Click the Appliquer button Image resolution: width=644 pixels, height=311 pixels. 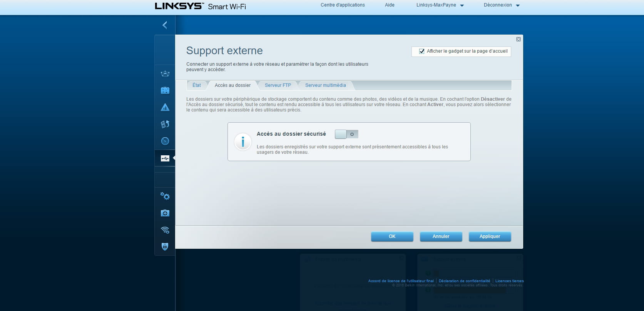(x=490, y=236)
